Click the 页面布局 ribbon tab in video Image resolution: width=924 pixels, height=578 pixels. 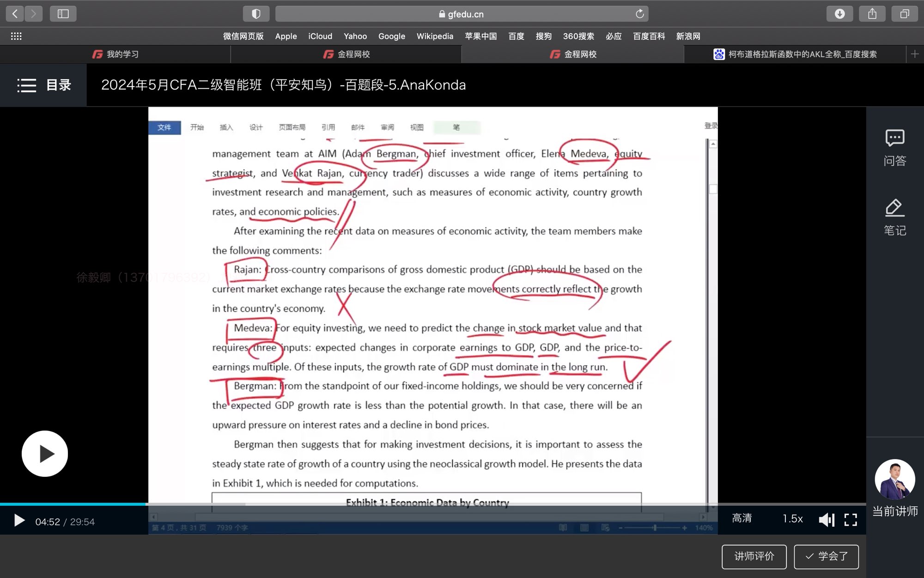click(292, 127)
